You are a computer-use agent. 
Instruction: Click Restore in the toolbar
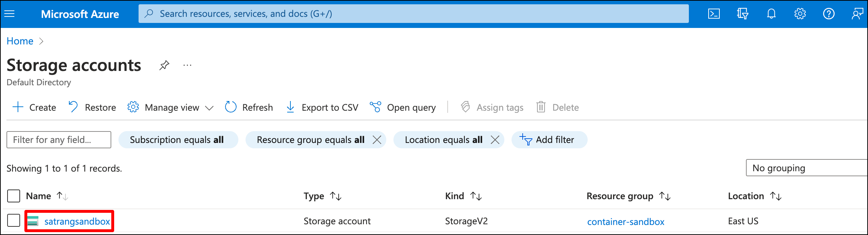pos(92,107)
